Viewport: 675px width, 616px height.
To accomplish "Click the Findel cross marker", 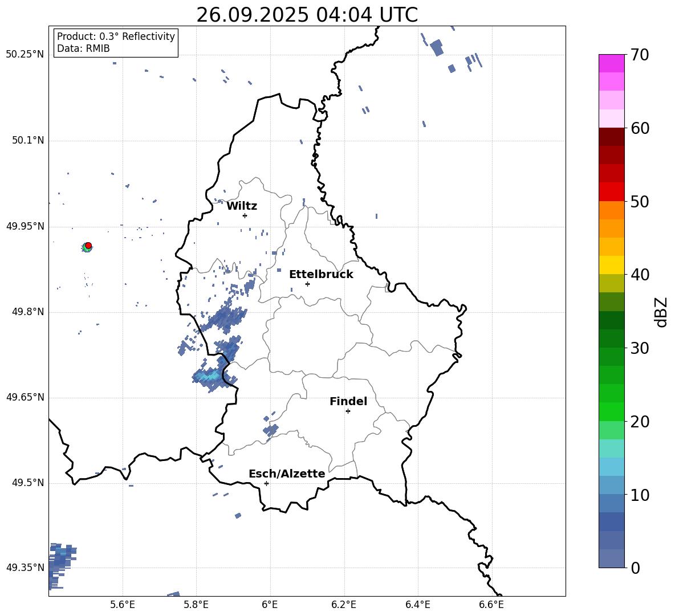I will tap(348, 411).
